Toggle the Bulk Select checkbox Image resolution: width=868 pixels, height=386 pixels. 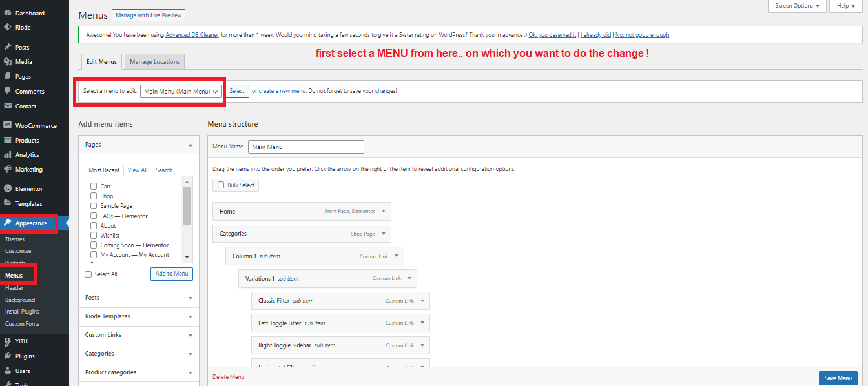click(221, 185)
